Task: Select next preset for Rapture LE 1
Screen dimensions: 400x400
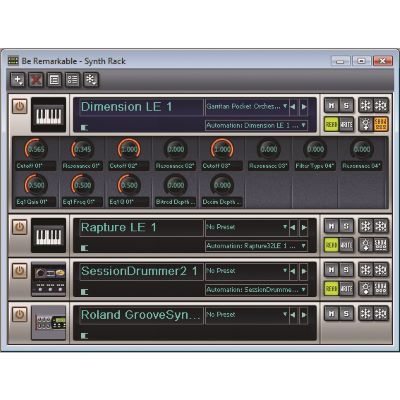Action: [304, 227]
